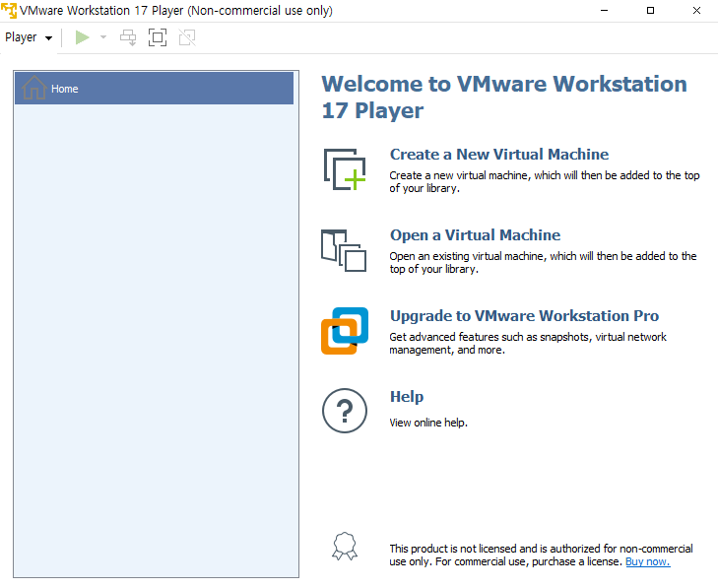Click Create a New Virtual Machine icon
Screen dimensions: 718x588
tap(345, 169)
